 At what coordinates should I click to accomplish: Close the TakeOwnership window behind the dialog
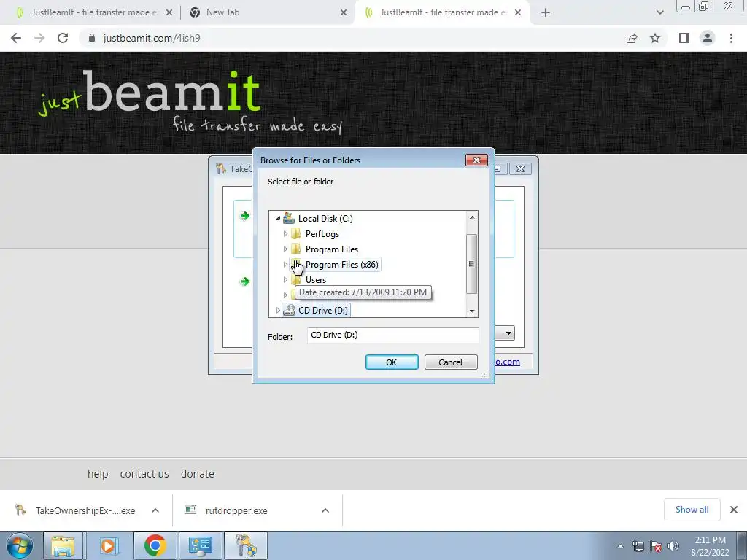pyautogui.click(x=520, y=168)
